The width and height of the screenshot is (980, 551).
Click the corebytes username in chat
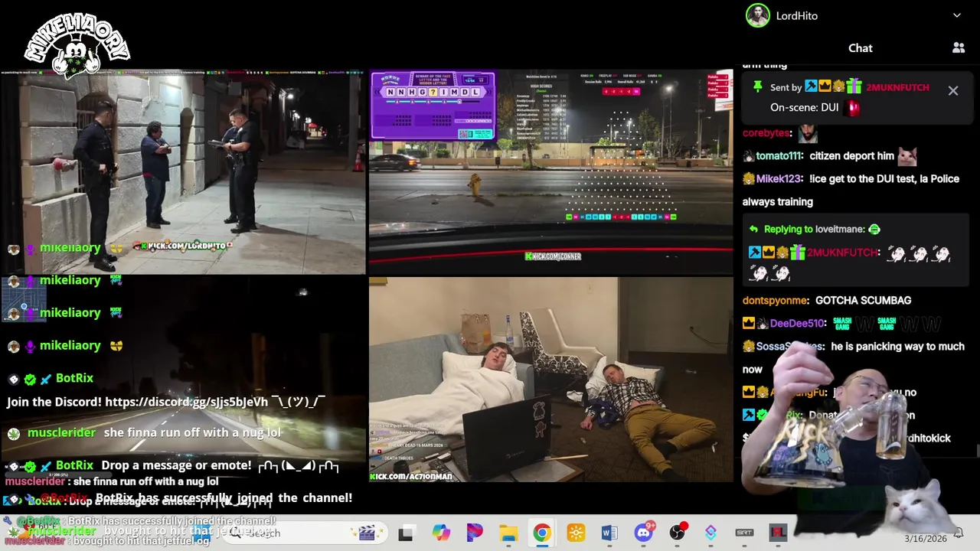coord(766,133)
